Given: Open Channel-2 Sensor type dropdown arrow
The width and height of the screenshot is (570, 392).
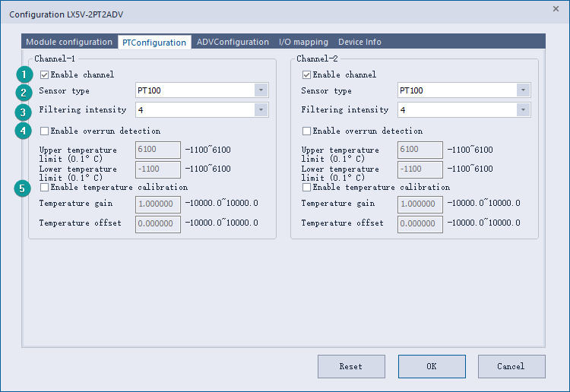Looking at the screenshot, I should tap(523, 90).
